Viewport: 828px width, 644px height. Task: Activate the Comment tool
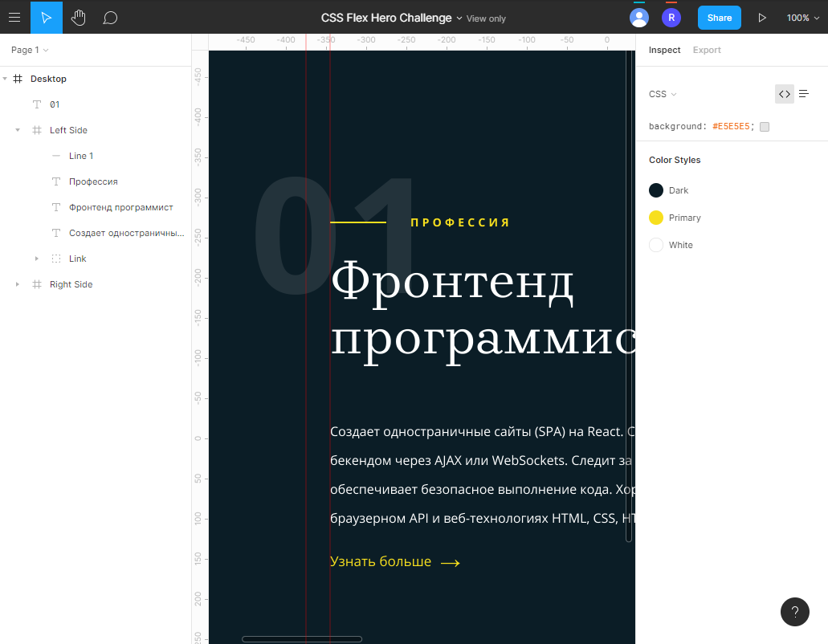point(110,17)
